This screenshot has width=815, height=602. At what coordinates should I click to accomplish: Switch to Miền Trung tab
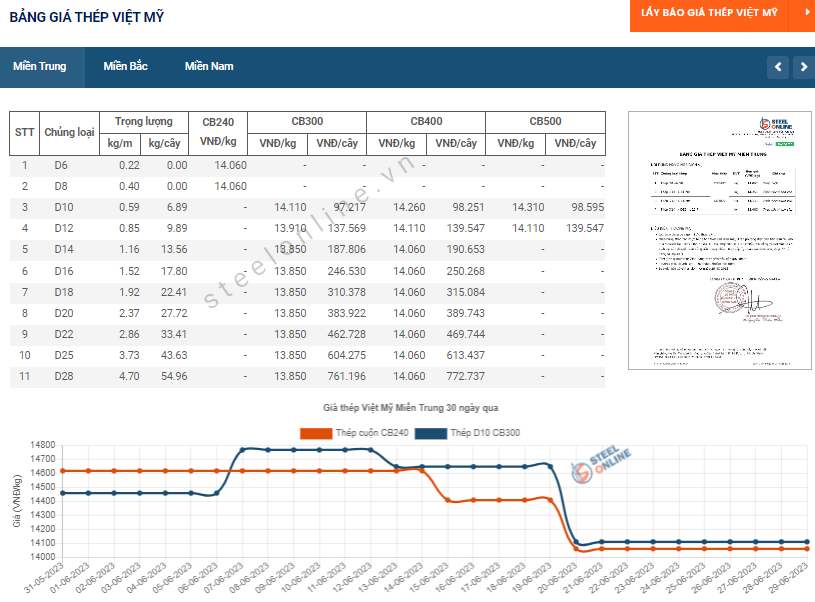[x=40, y=67]
